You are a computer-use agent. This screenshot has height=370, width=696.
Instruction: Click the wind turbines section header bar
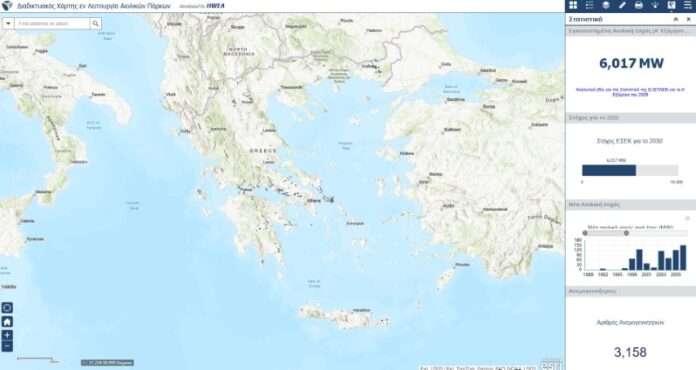pos(631,291)
